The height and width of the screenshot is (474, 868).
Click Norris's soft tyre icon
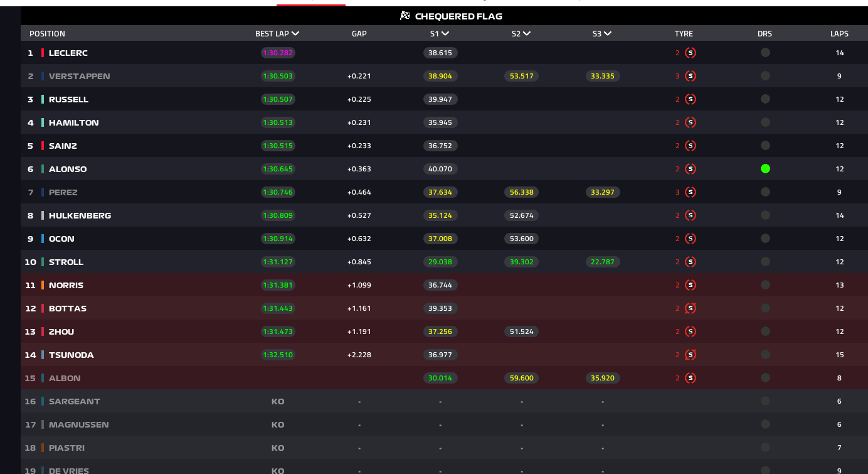point(691,285)
